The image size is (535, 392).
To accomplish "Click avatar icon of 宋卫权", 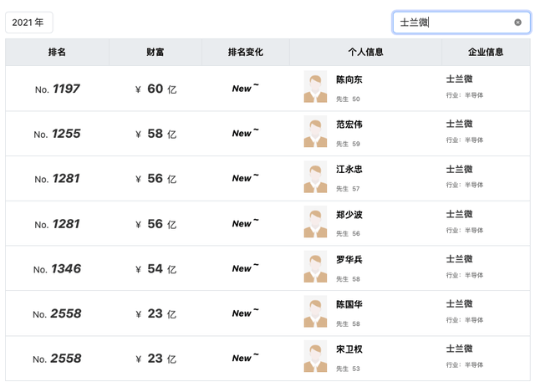I will pyautogui.click(x=315, y=358).
